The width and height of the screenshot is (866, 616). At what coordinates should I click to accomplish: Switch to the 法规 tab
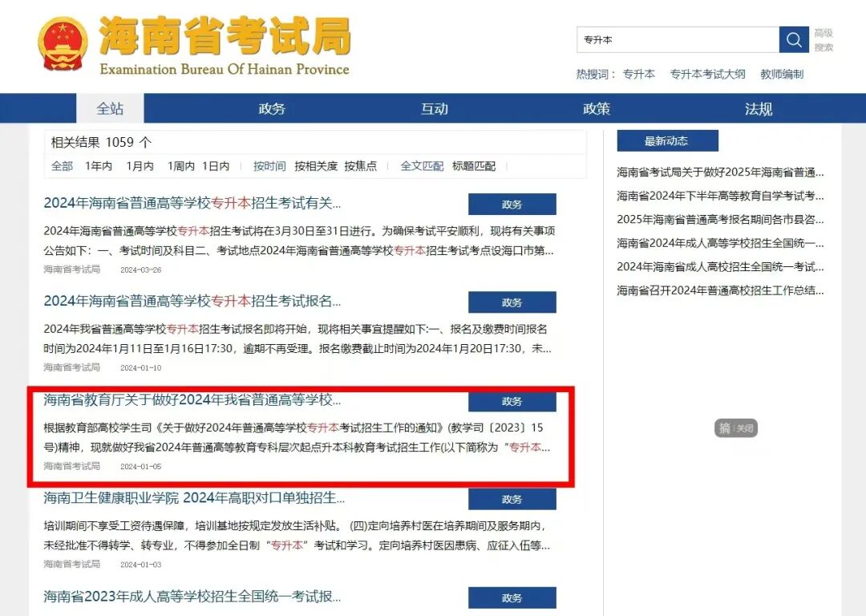coord(758,108)
